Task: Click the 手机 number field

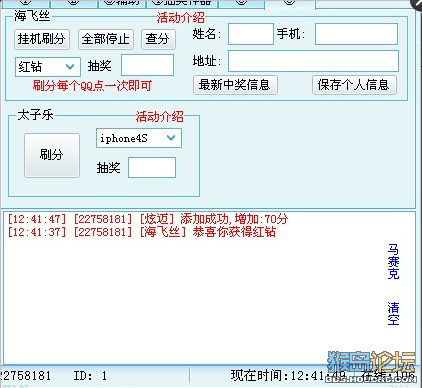Action: 356,34
